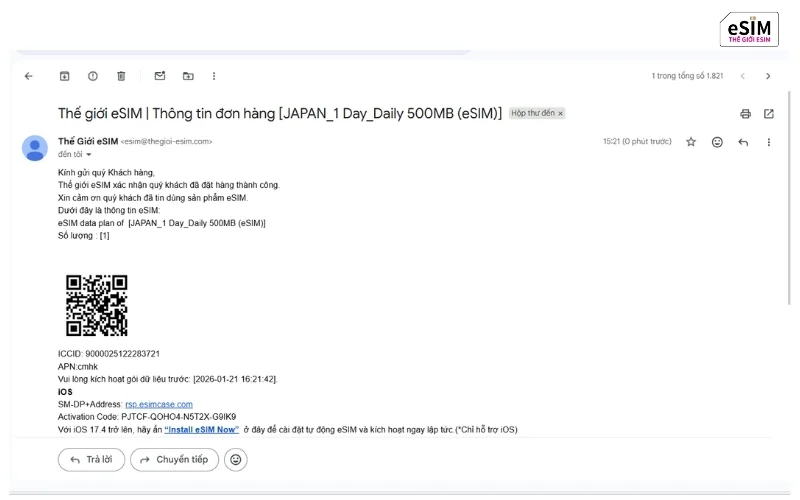
Task: Select the text 'APN:cmhk'
Action: point(78,366)
